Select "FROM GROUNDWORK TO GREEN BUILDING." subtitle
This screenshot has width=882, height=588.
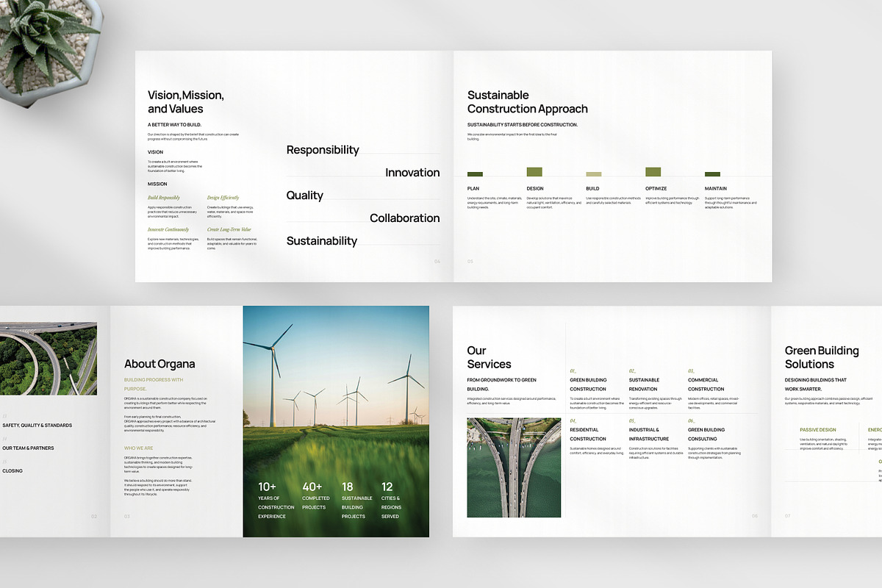[x=501, y=384]
